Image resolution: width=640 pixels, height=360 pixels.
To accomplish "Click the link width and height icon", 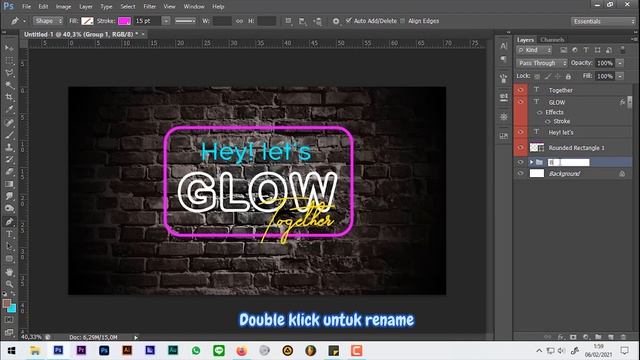I will click(239, 21).
